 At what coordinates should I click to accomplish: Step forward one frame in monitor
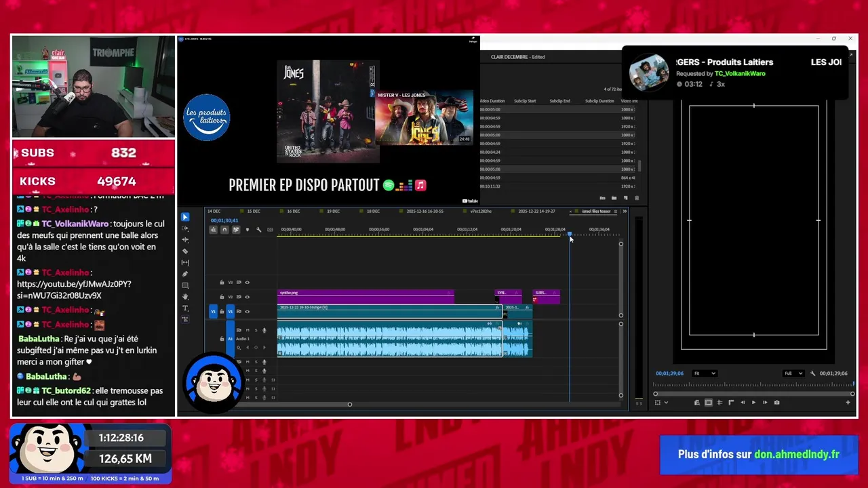pos(765,403)
